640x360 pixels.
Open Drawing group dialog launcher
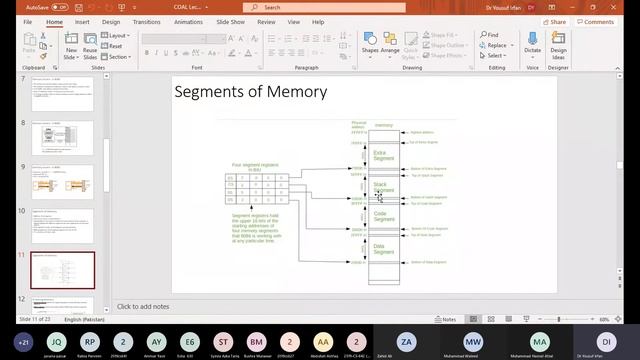471,68
